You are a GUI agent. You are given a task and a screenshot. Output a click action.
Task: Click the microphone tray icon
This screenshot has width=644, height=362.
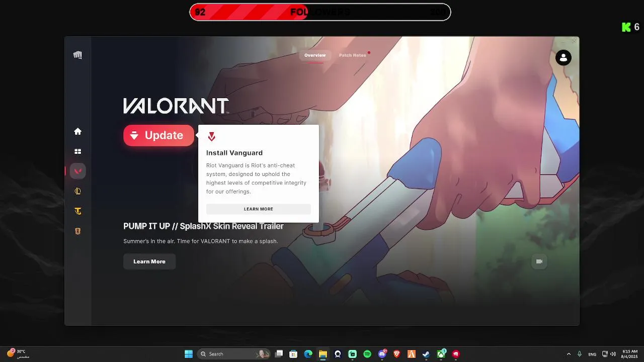pyautogui.click(x=580, y=354)
